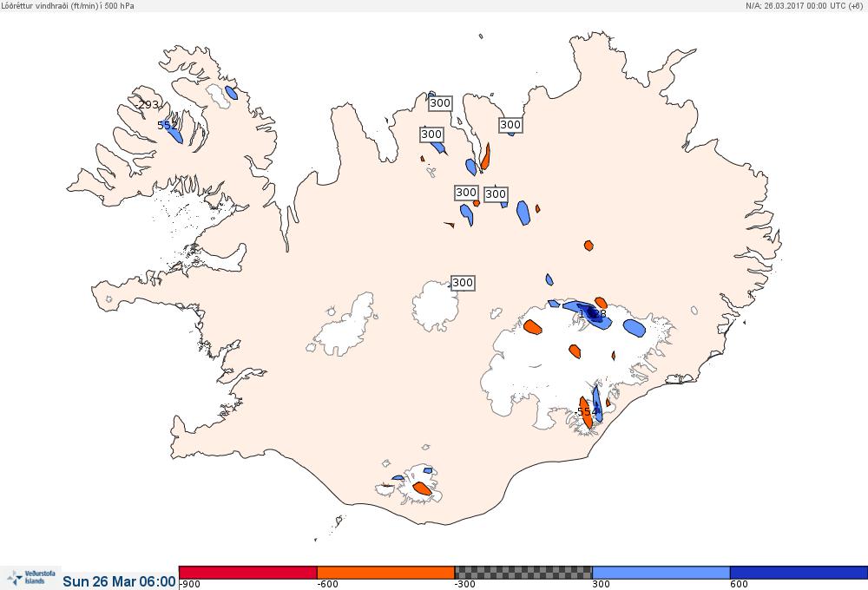Click the isolated orange patch in northeast highlands
The image size is (868, 590).
click(589, 246)
